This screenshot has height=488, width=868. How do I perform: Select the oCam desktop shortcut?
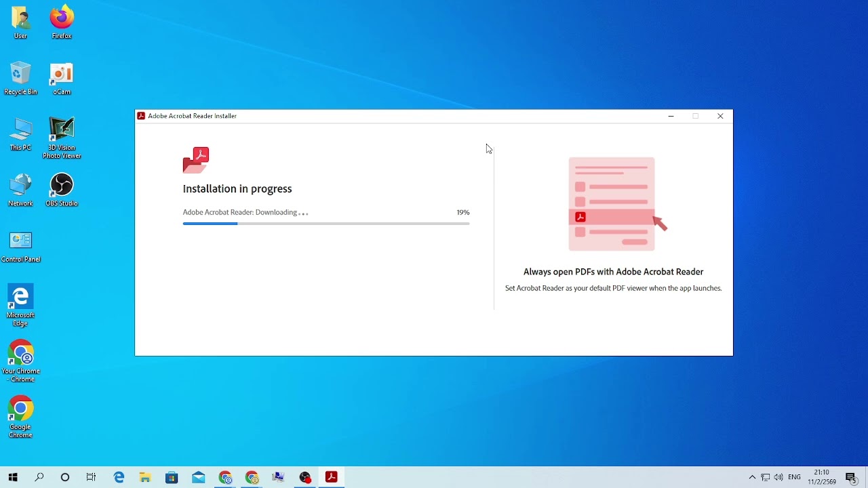[62, 78]
